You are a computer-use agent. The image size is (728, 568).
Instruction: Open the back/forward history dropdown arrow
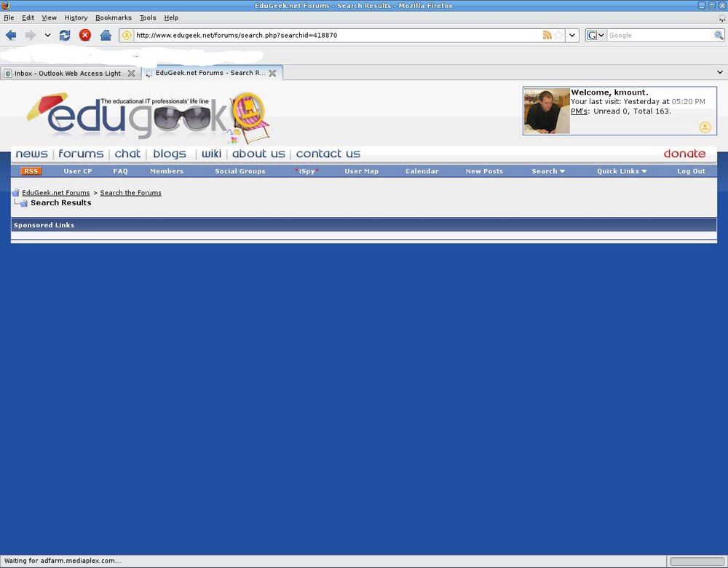coord(47,35)
